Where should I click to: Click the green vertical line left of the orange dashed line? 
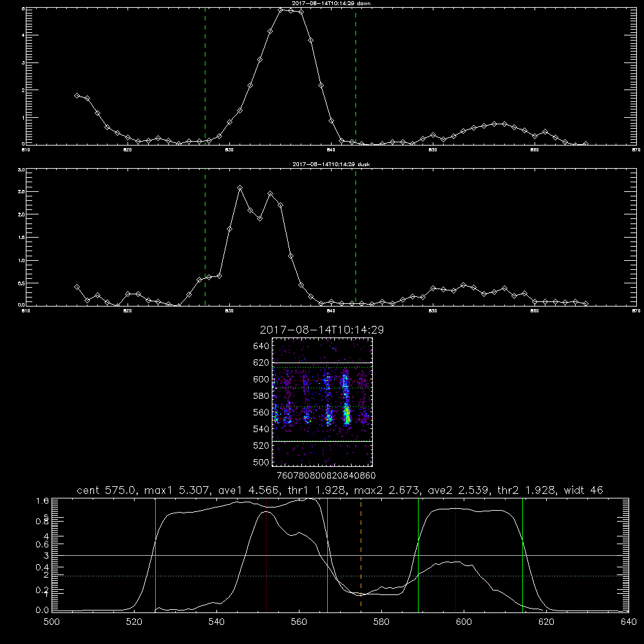click(x=327, y=554)
